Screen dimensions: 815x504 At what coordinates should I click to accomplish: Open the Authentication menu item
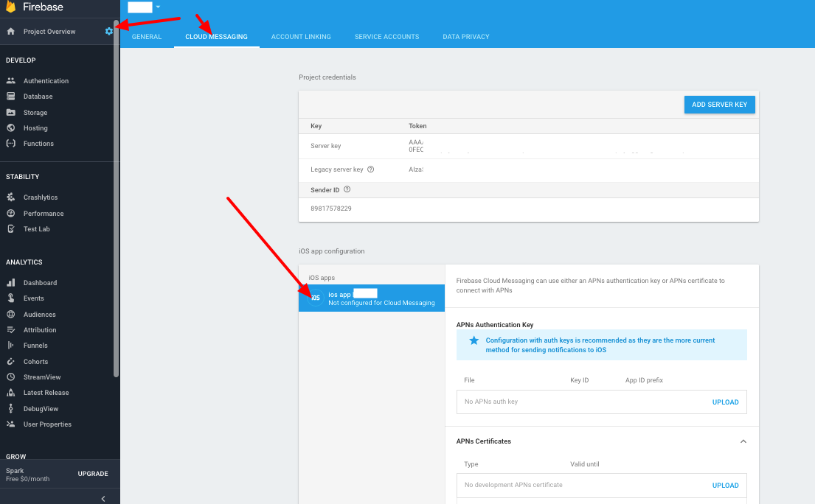click(46, 80)
